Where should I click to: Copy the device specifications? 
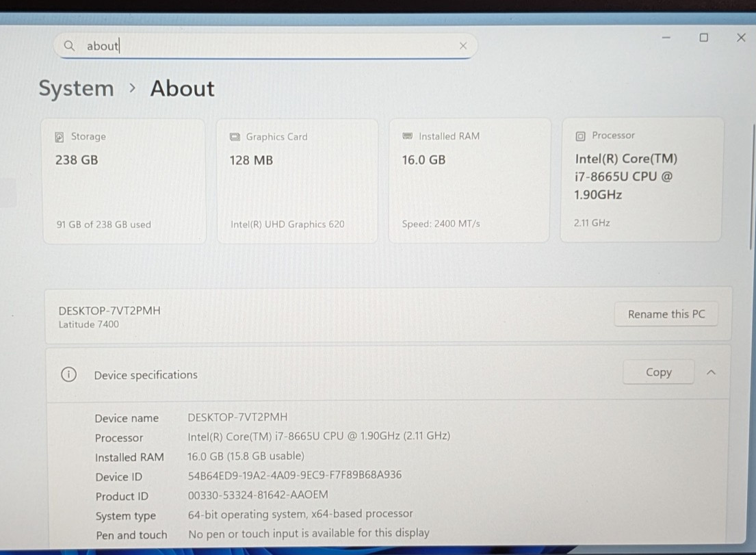pyautogui.click(x=659, y=372)
